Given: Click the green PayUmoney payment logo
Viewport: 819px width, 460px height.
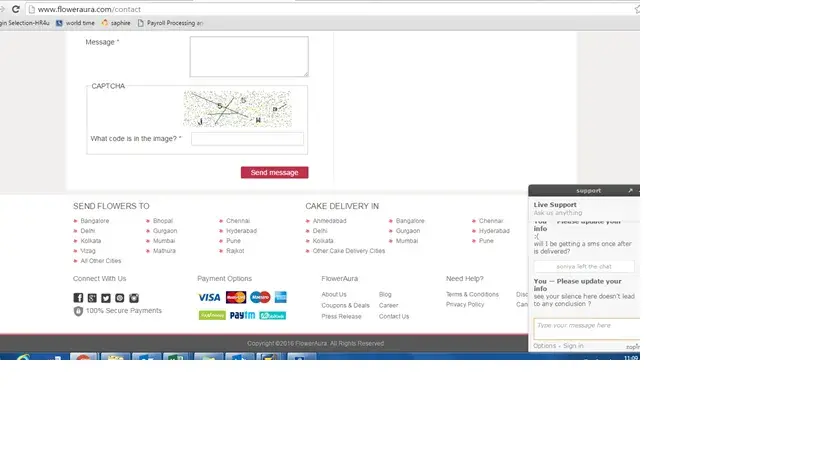Looking at the screenshot, I should 212,315.
